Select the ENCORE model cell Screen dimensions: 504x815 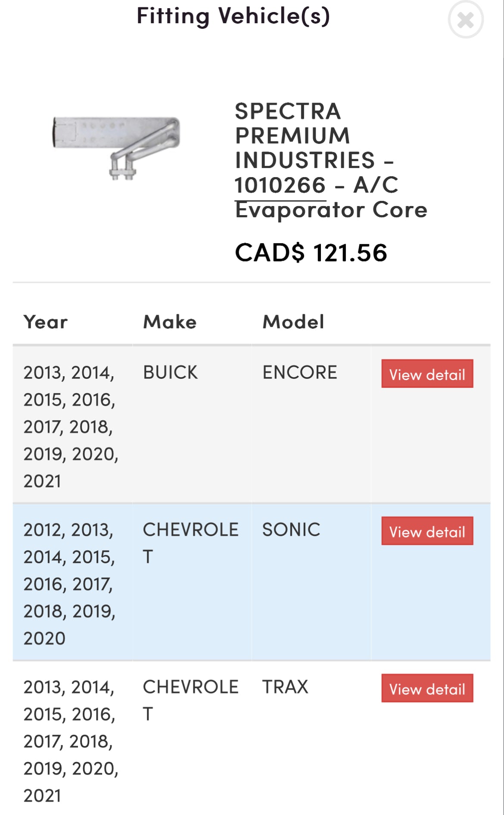300,372
